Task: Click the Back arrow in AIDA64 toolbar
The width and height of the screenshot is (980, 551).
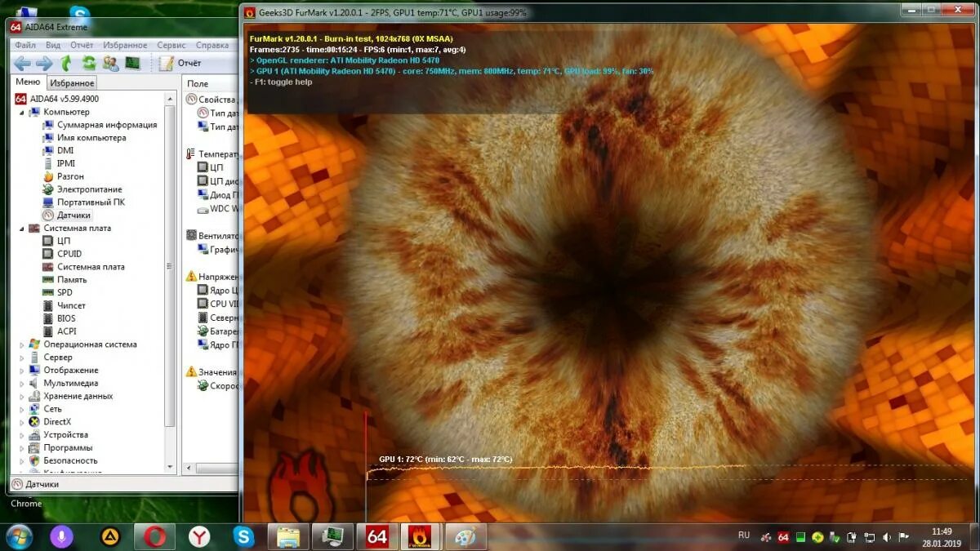Action: pos(22,63)
